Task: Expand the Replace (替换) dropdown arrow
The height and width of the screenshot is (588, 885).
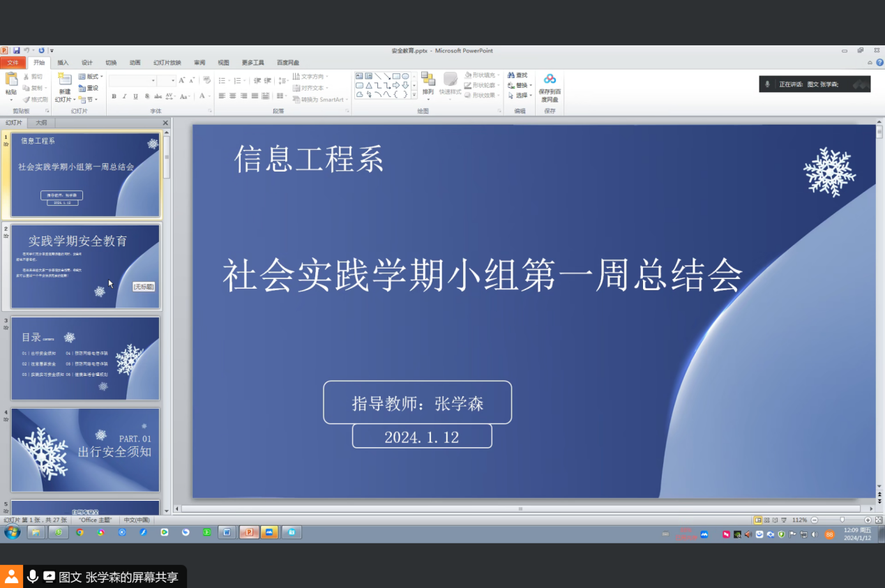Action: [x=531, y=86]
